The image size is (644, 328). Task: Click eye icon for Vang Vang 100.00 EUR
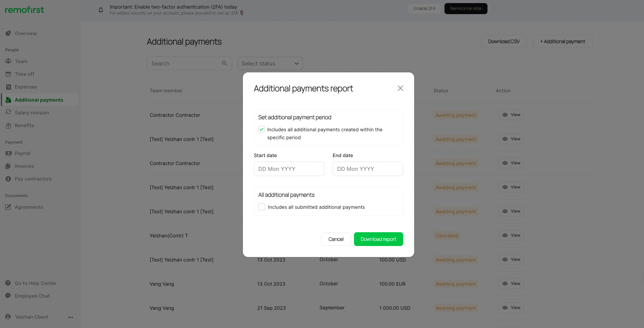click(505, 284)
